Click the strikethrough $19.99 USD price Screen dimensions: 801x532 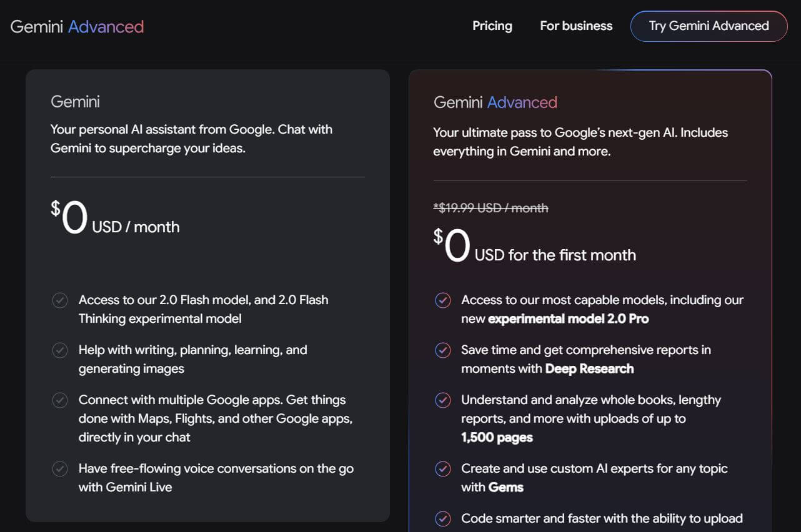tap(490, 208)
